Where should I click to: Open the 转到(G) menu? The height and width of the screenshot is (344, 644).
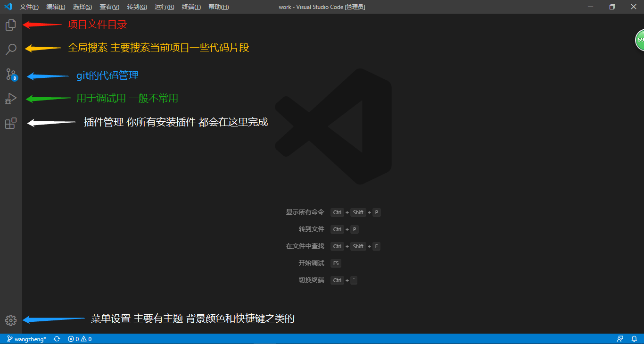pos(137,7)
